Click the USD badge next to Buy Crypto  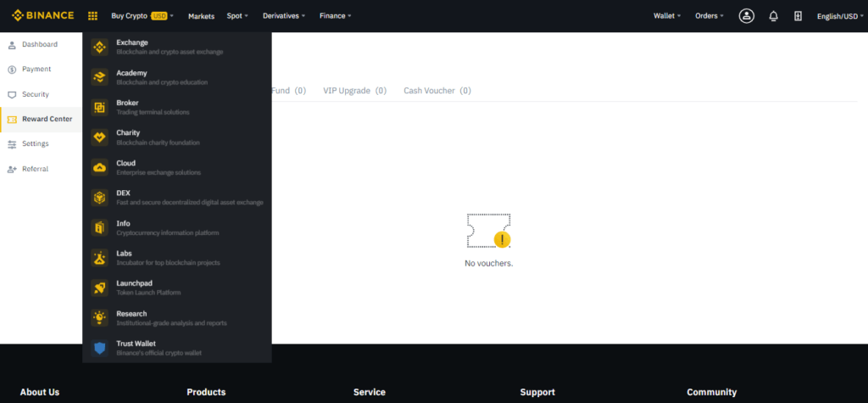pyautogui.click(x=159, y=16)
